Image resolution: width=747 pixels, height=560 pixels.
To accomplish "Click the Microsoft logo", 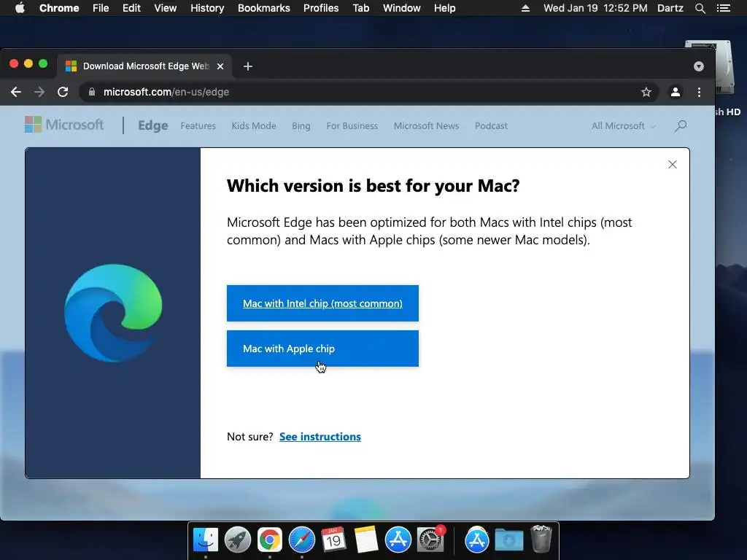I will [64, 125].
